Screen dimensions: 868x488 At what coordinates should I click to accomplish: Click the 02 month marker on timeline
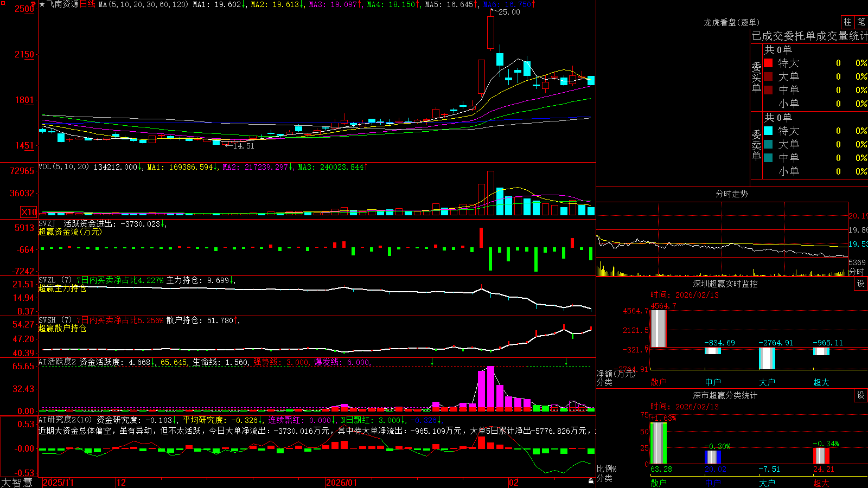tap(514, 483)
